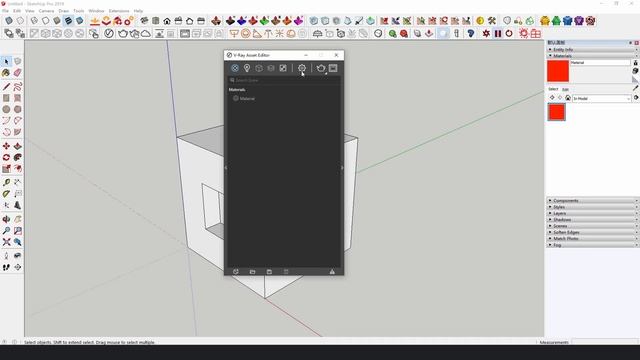Click import asset folder icon in Asset Editor
Viewport: 640px width, 360px height.
[252, 271]
